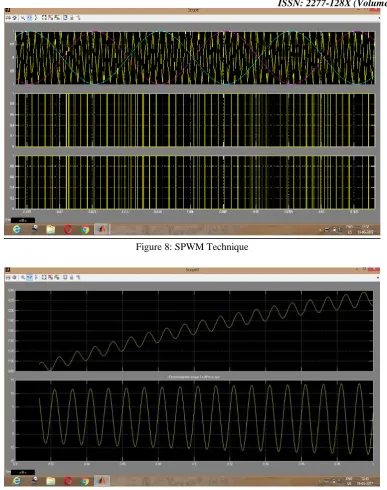Click the sine and carrier waveform plot

point(195,58)
